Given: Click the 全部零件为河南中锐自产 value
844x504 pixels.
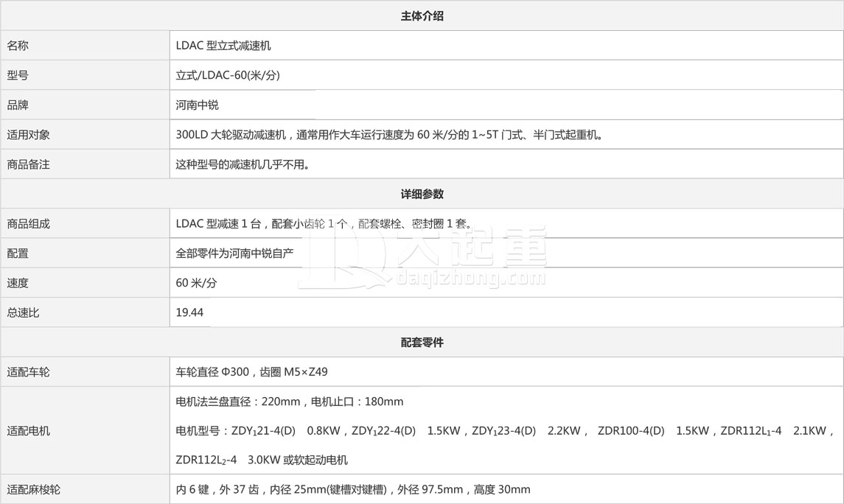Looking at the screenshot, I should pyautogui.click(x=234, y=253).
